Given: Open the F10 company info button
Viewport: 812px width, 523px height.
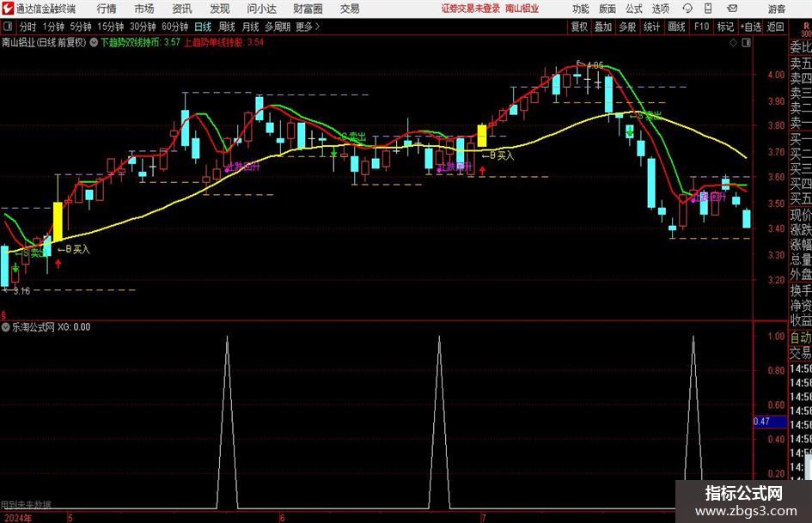Looking at the screenshot, I should tap(701, 27).
